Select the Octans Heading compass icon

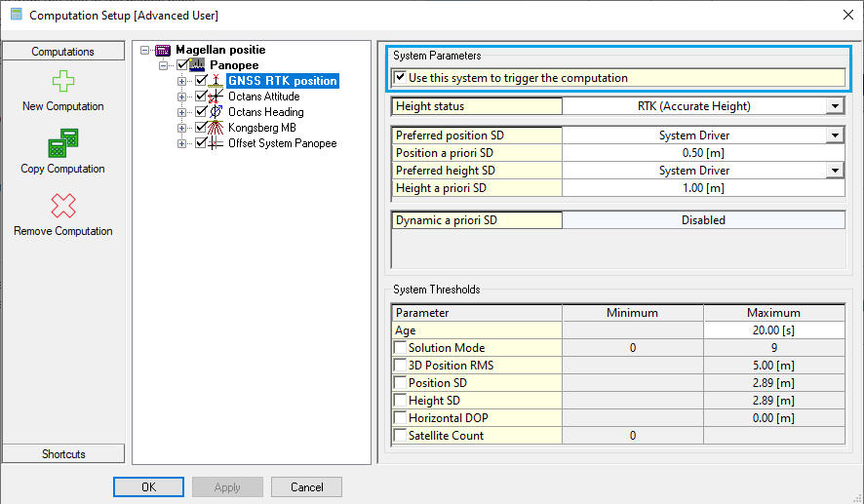(217, 112)
